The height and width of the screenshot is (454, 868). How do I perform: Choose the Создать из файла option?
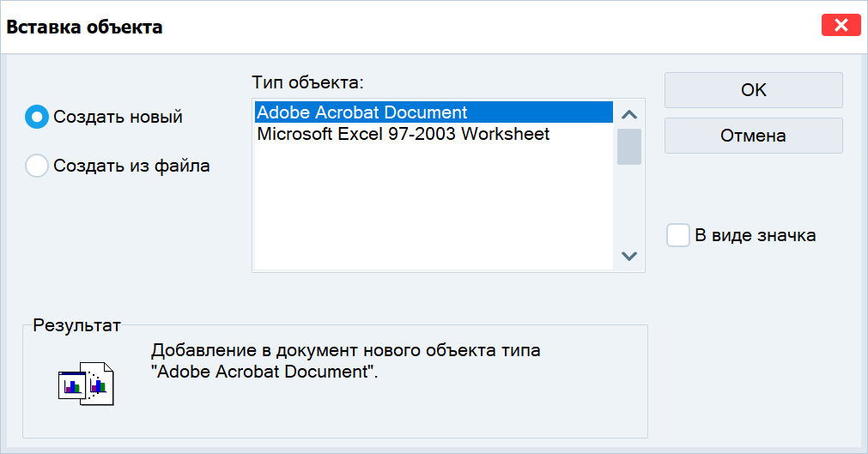click(x=37, y=166)
